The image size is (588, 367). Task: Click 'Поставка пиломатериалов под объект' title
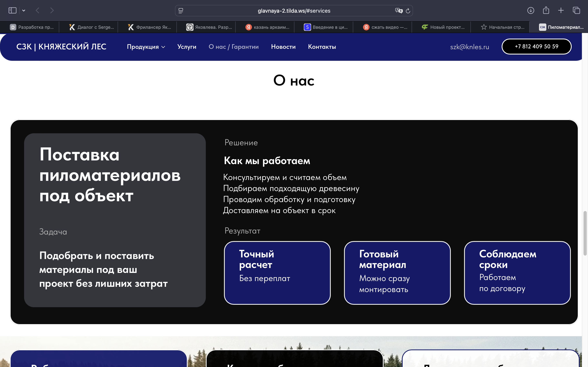(x=110, y=175)
